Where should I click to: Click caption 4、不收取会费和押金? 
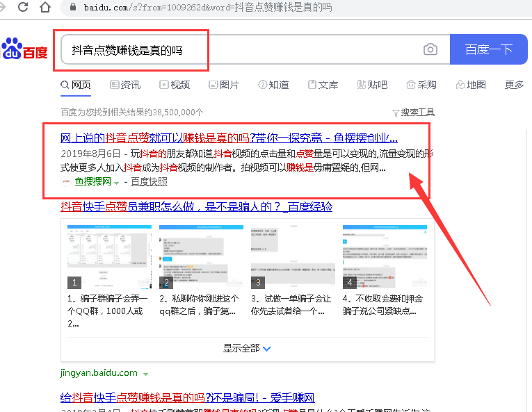pos(383,305)
